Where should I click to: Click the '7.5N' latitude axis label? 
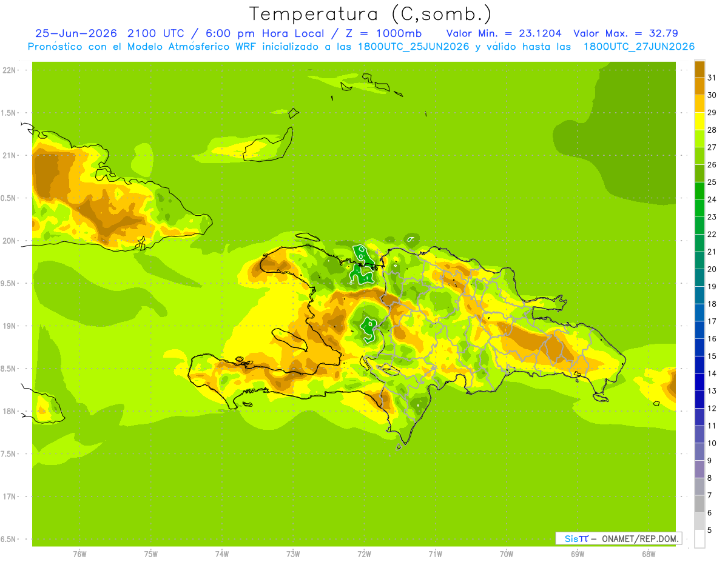tap(8, 453)
